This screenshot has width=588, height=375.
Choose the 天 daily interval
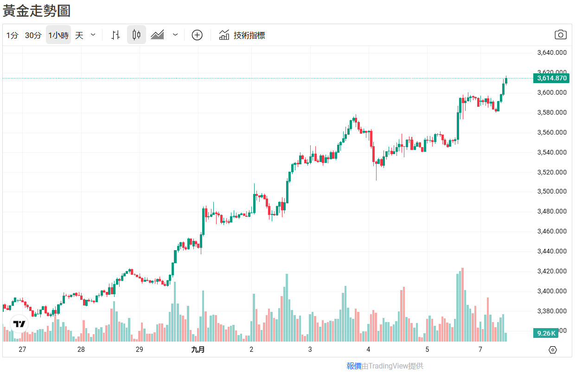click(x=79, y=35)
